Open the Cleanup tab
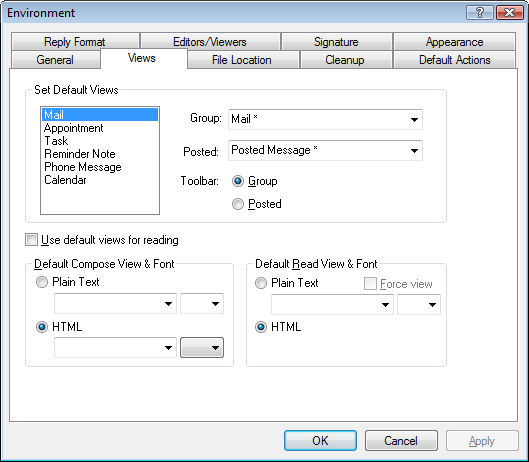The image size is (529, 462). pos(346,60)
